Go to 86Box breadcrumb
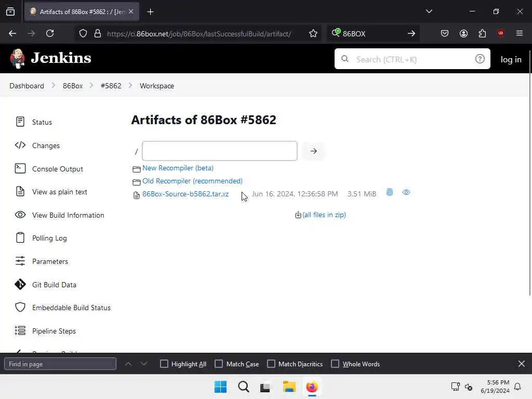The height and width of the screenshot is (399, 532). pyautogui.click(x=73, y=86)
